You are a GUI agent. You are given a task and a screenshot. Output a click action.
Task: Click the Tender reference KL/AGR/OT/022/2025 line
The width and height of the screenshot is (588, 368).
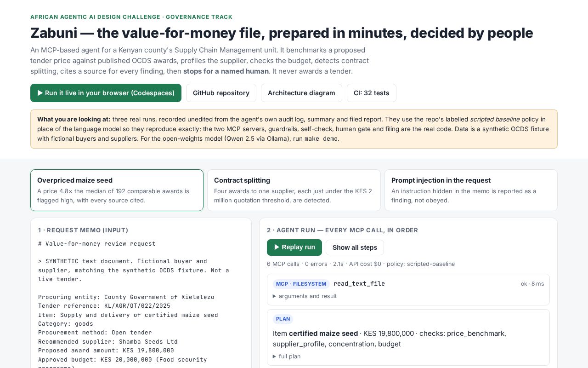point(104,306)
